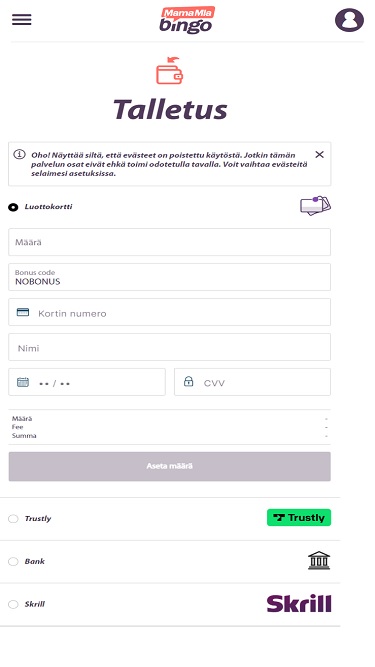Click the bank building icon
This screenshot has width=375, height=667.
[319, 560]
